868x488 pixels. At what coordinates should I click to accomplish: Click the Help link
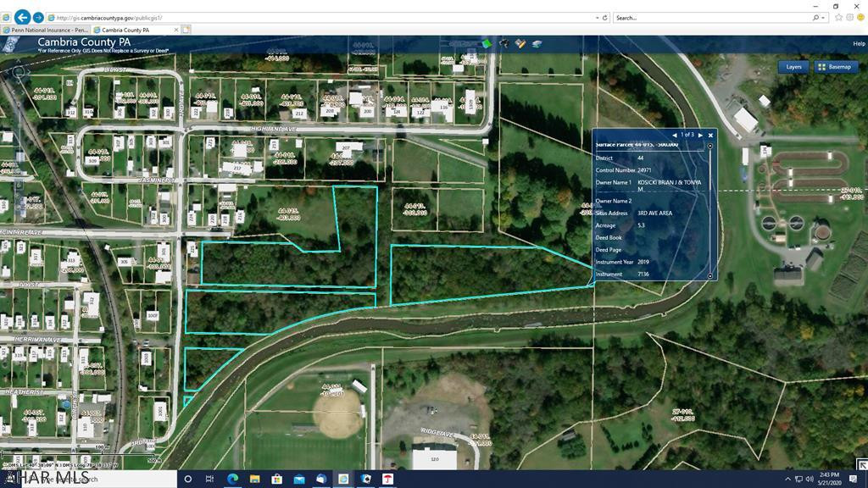point(859,43)
